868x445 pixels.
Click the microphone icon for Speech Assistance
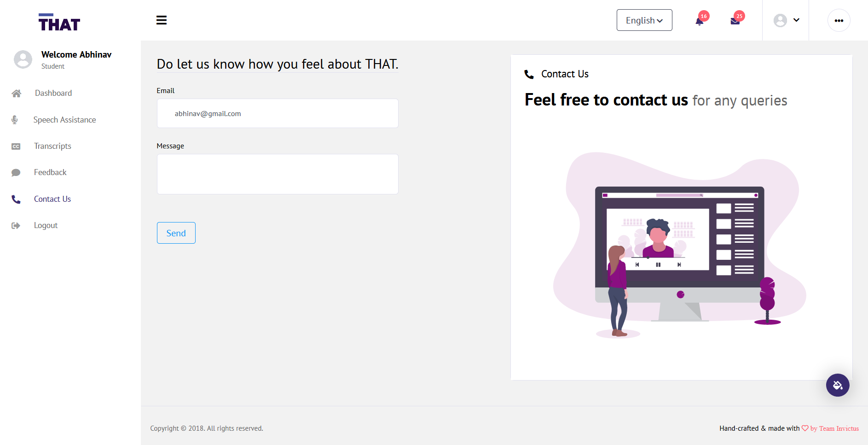coord(15,120)
